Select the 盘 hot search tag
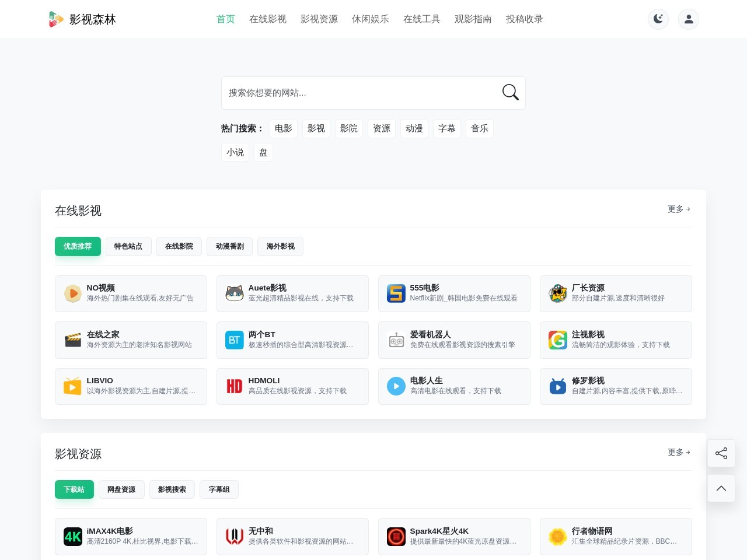 pyautogui.click(x=263, y=152)
